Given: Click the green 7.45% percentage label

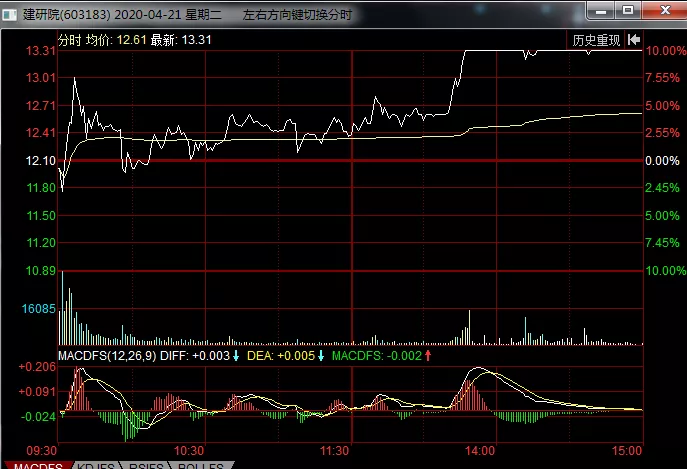Looking at the screenshot, I should point(662,243).
